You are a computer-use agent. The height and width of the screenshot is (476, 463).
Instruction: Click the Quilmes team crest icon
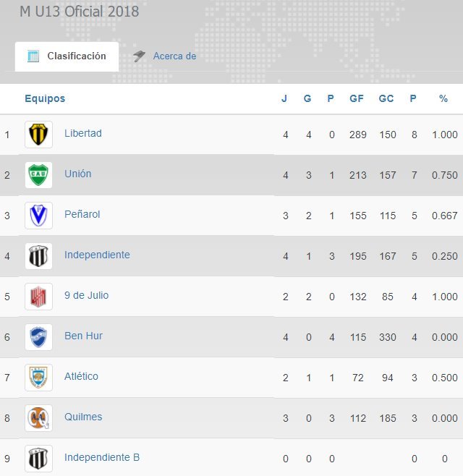[x=38, y=418]
